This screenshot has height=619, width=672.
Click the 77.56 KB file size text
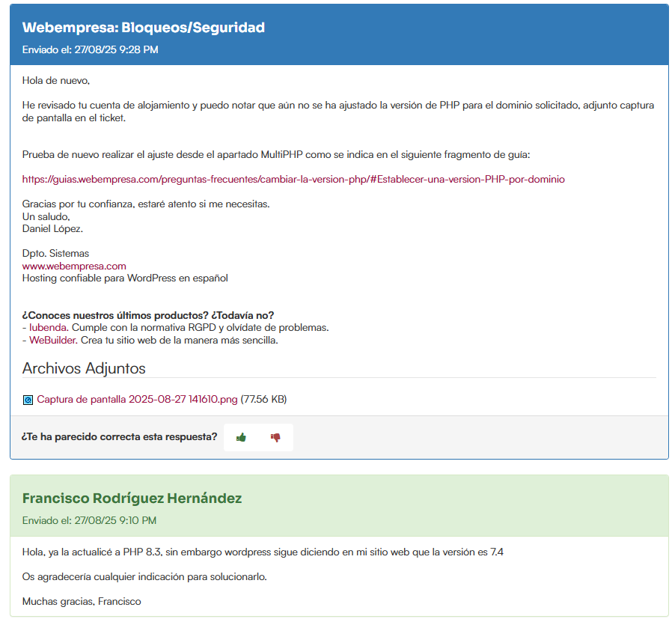[x=263, y=400]
